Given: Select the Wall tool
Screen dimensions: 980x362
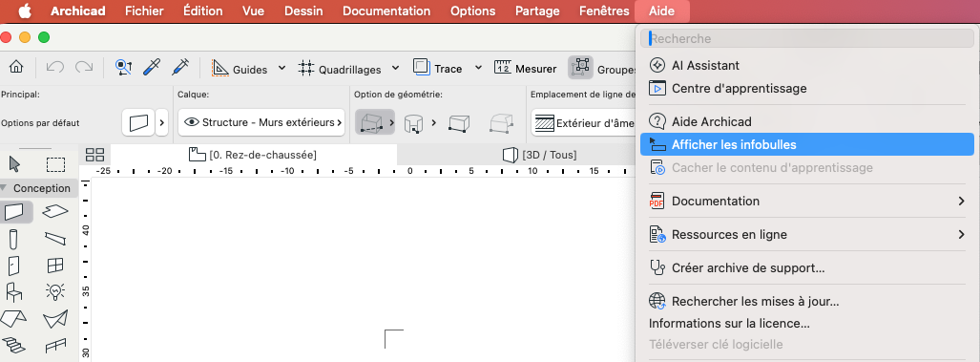Looking at the screenshot, I should point(14,212).
